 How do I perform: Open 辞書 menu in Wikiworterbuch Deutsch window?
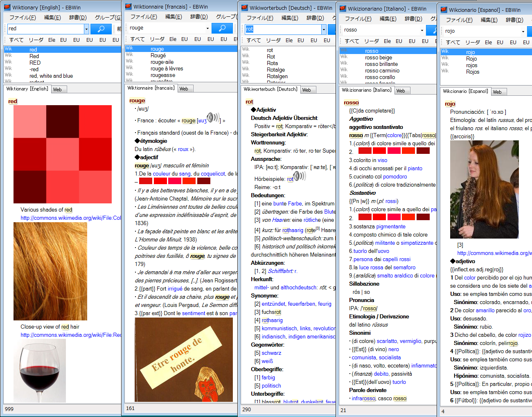click(x=315, y=18)
